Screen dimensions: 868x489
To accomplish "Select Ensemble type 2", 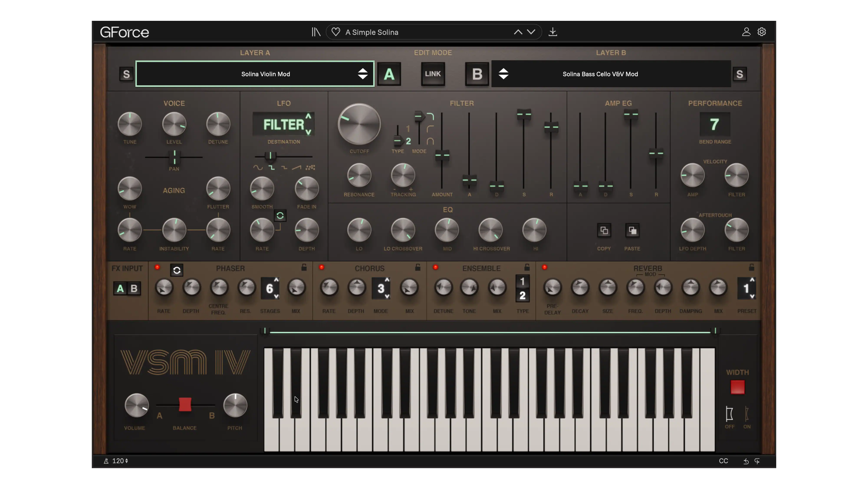I will [x=522, y=296].
